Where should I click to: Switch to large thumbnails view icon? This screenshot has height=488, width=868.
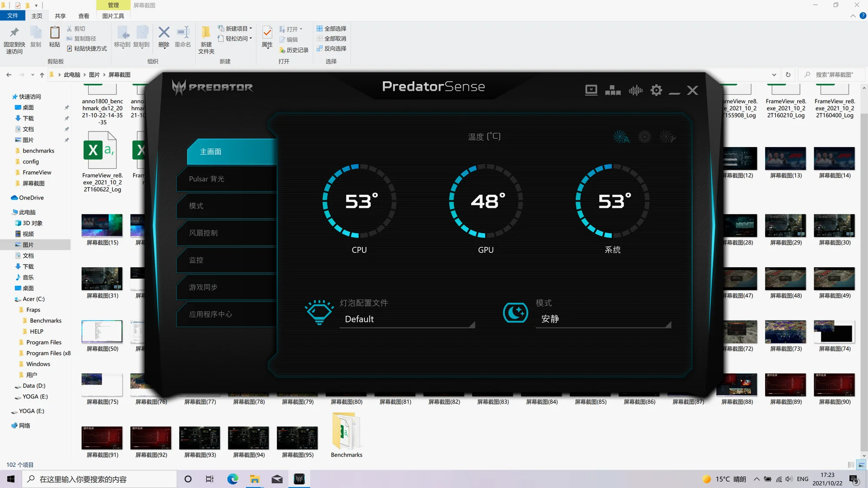861,465
